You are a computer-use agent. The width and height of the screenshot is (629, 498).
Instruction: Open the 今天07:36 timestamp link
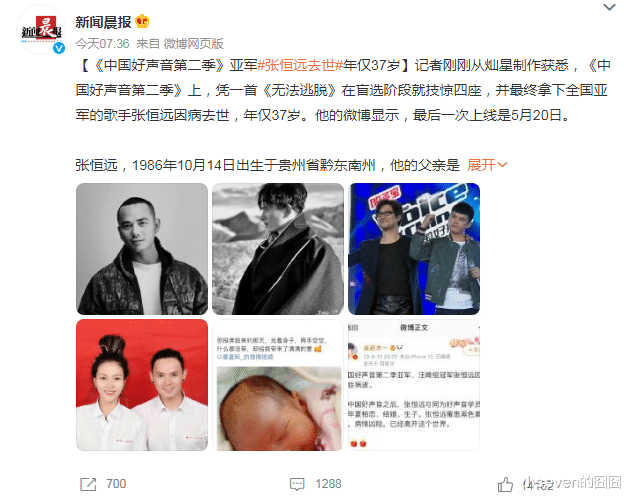click(x=102, y=43)
